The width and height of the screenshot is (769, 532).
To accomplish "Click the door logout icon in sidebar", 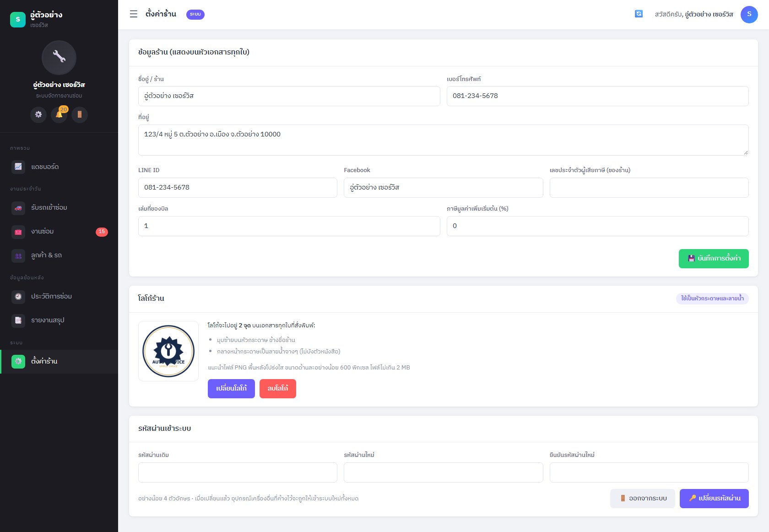I will [80, 114].
